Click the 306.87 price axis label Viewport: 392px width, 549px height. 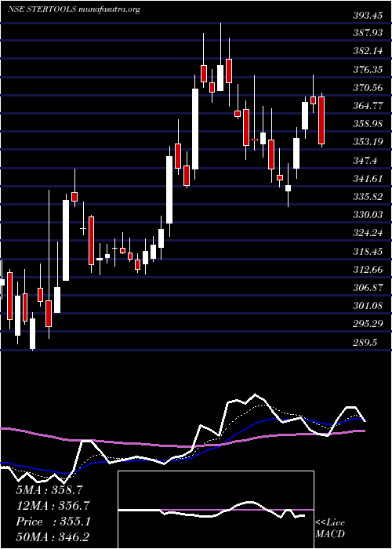click(368, 288)
